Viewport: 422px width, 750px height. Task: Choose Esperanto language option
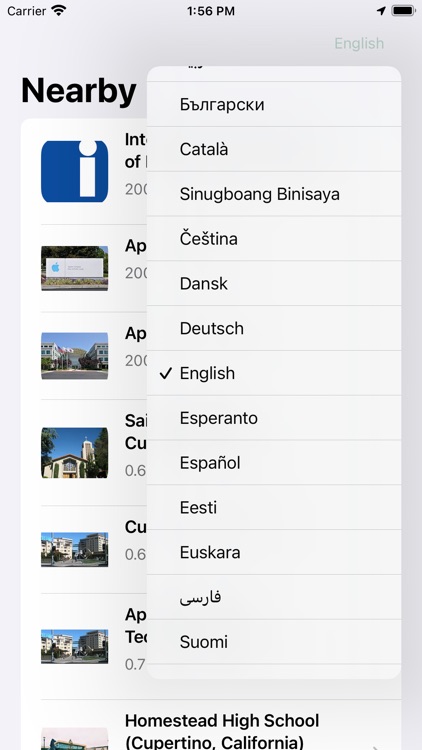tap(274, 418)
